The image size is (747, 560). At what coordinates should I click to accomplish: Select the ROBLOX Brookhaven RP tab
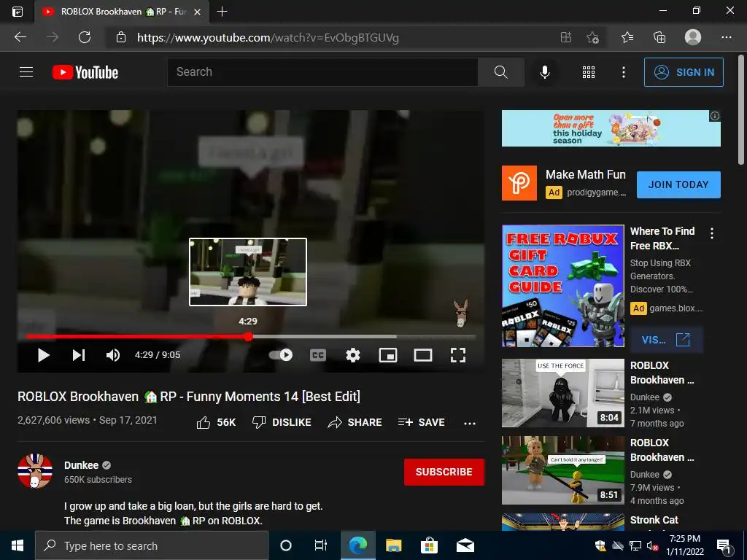click(122, 12)
